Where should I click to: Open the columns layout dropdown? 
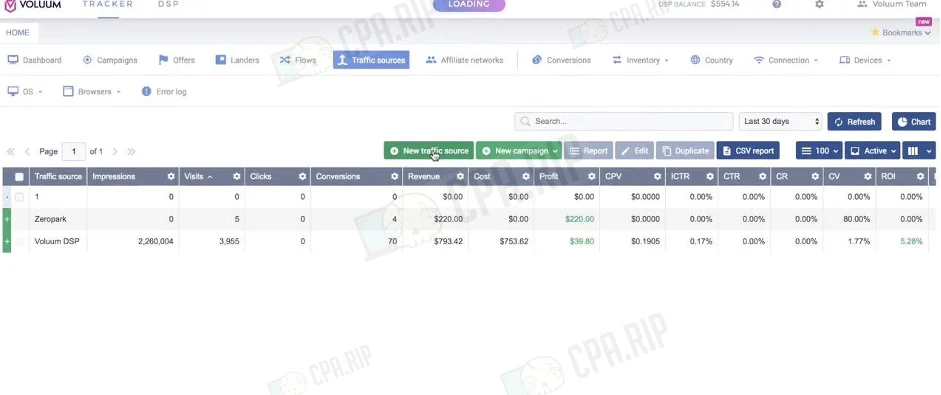pos(918,151)
